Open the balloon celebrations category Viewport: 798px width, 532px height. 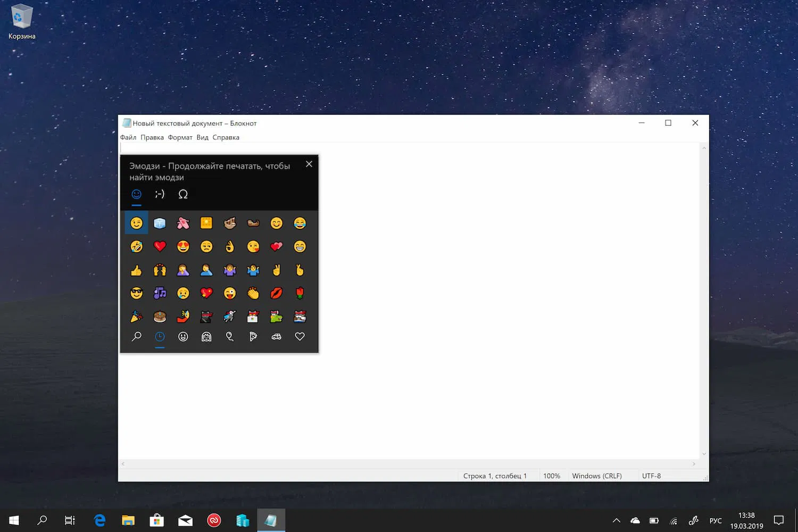coord(230,336)
